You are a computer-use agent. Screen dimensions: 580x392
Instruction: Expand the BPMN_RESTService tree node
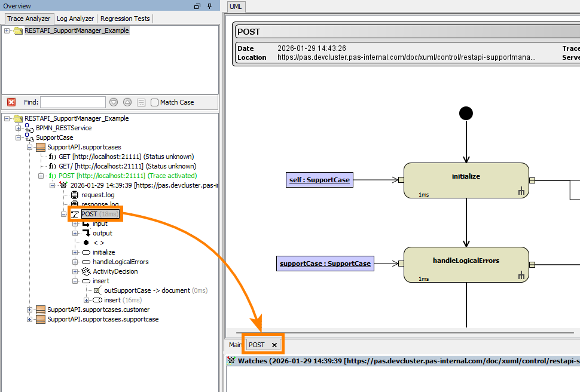[x=19, y=128]
